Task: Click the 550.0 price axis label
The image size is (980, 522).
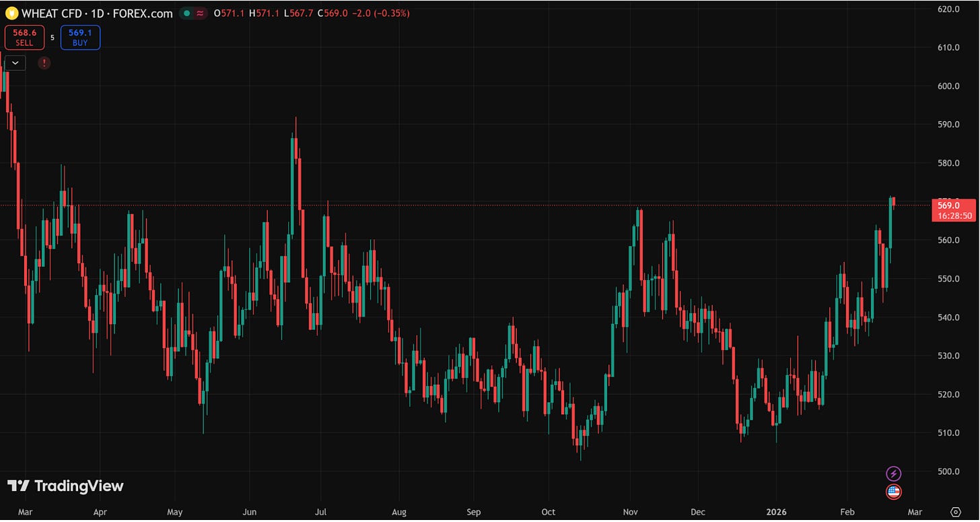Action: (948, 278)
